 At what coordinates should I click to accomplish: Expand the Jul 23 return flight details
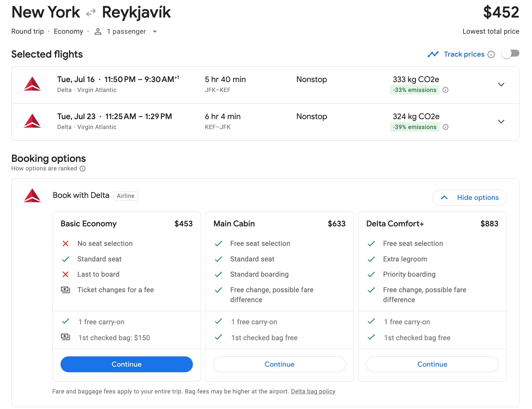[x=501, y=121]
